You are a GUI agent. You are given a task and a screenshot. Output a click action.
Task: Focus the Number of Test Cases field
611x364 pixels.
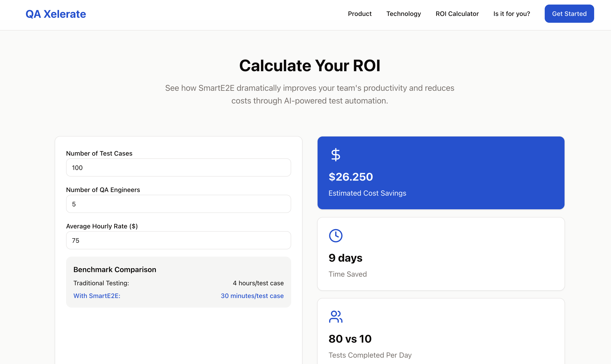click(178, 167)
